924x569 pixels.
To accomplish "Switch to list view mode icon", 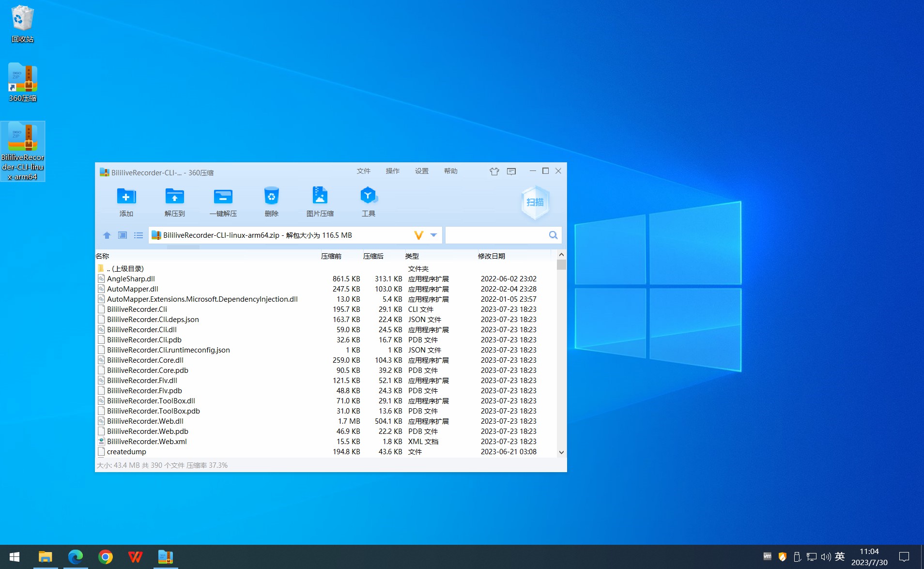I will pyautogui.click(x=139, y=235).
